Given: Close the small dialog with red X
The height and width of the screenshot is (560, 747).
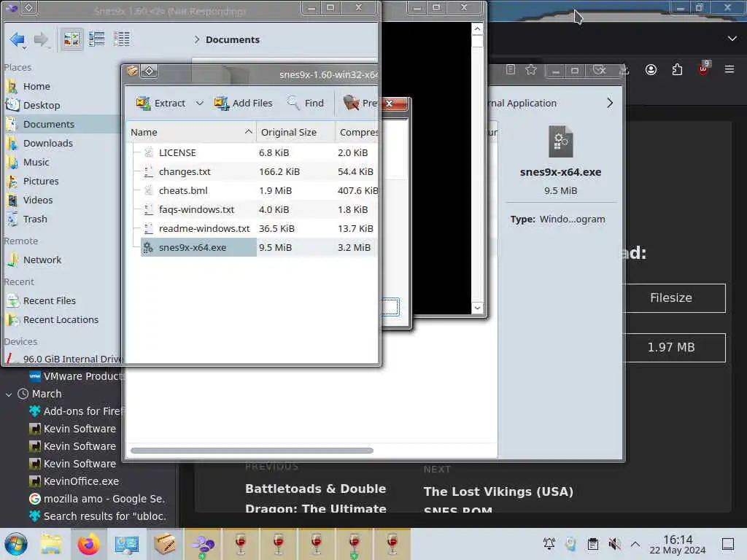Looking at the screenshot, I should pyautogui.click(x=390, y=104).
